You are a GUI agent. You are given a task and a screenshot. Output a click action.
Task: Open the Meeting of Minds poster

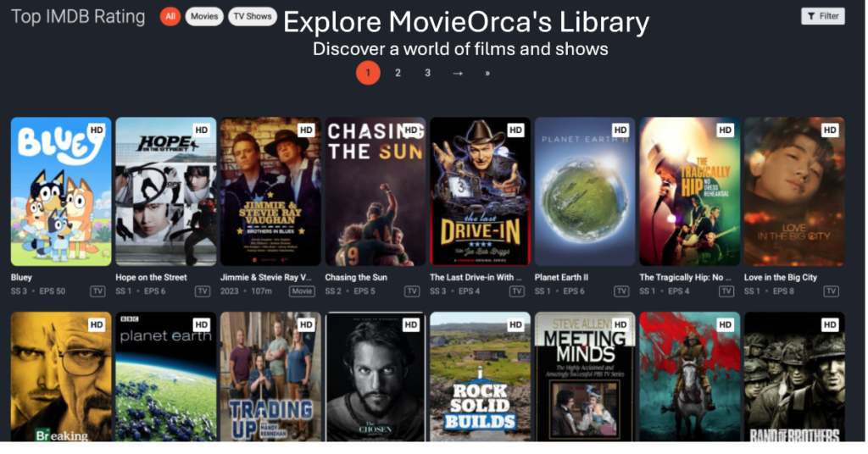pyautogui.click(x=585, y=377)
